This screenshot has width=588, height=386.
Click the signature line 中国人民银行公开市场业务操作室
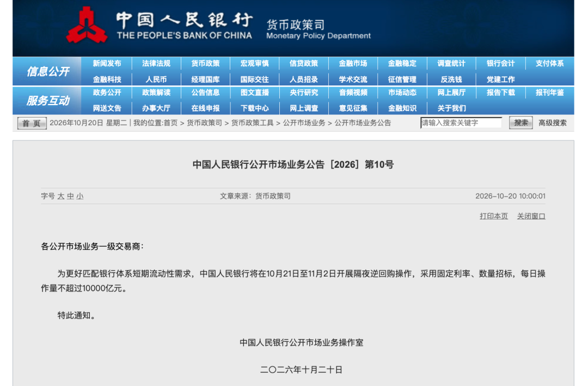302,342
